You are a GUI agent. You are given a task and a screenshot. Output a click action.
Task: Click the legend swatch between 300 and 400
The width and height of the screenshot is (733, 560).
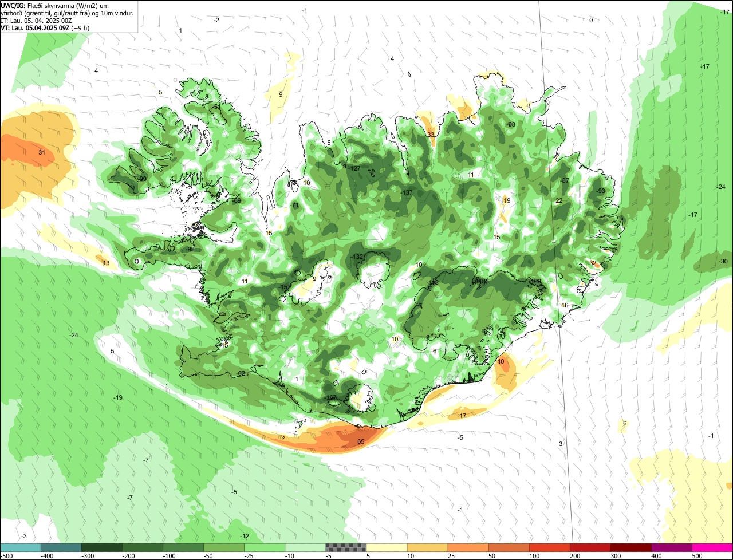pyautogui.click(x=631, y=548)
